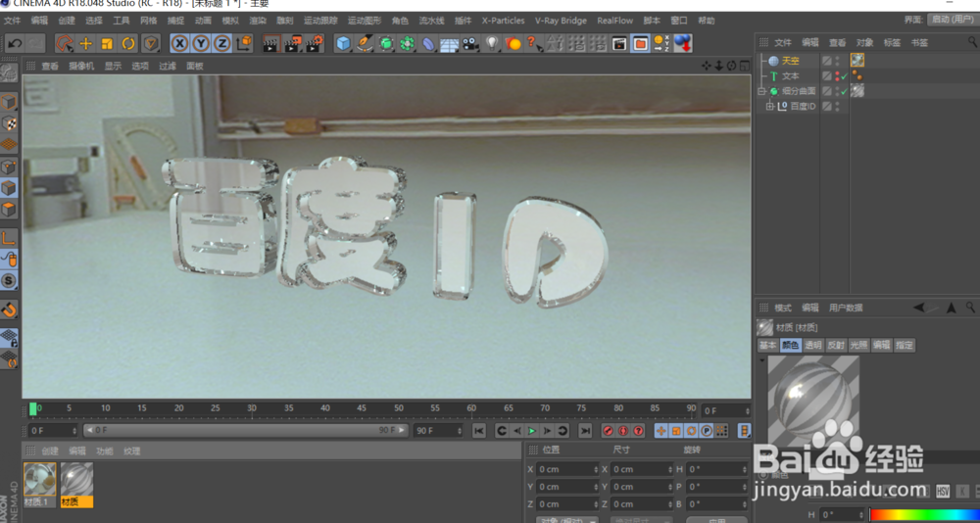
Task: Select the Texture mode icon
Action: pos(8,123)
